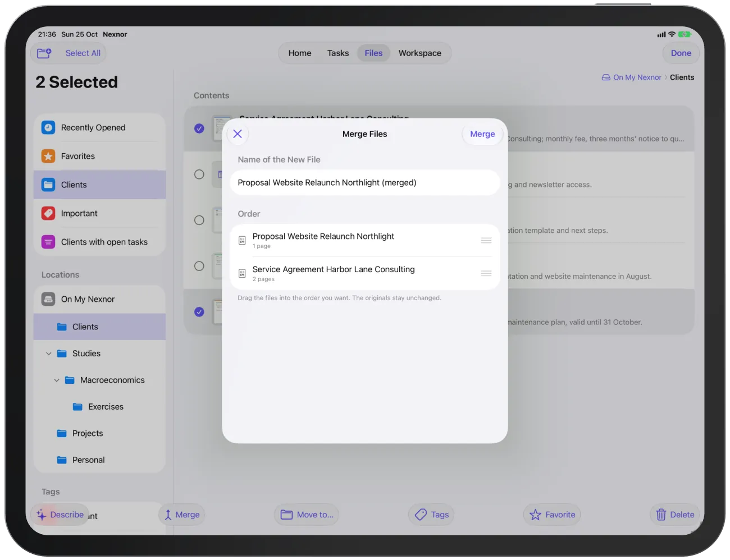The image size is (730, 560).
Task: Click the Recently Opened clock icon
Action: pyautogui.click(x=48, y=128)
